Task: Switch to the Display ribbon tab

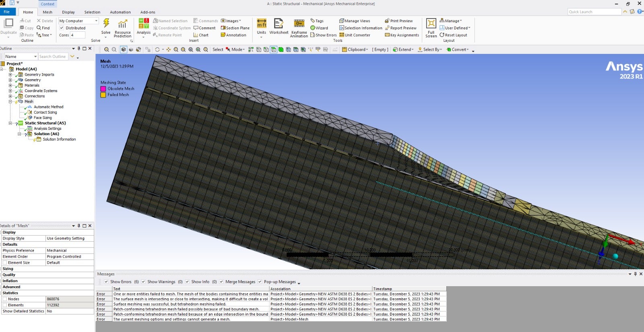Action: coord(68,12)
